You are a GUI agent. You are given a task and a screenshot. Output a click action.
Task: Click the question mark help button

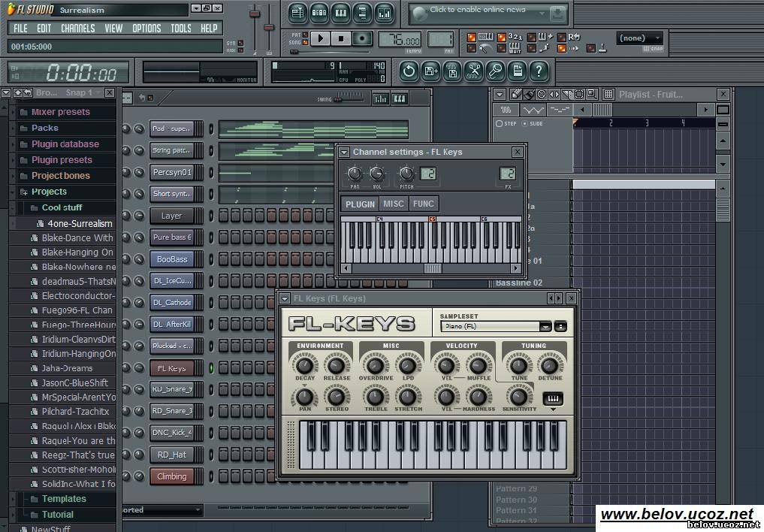pos(539,71)
